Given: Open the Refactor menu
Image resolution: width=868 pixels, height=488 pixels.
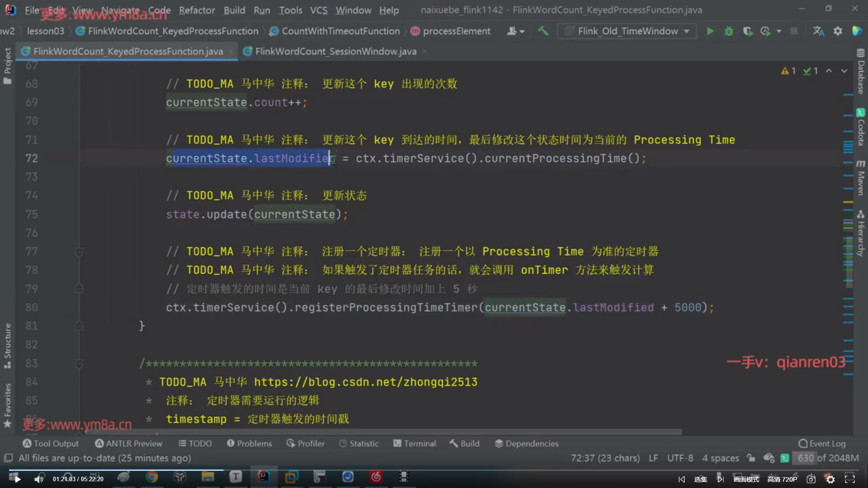Looking at the screenshot, I should point(197,10).
